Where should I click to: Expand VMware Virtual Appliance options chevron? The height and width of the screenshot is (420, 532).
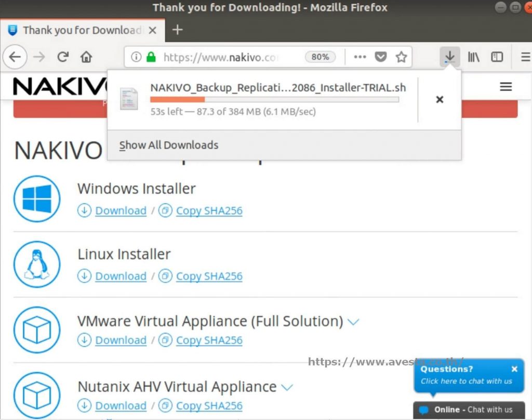click(353, 322)
